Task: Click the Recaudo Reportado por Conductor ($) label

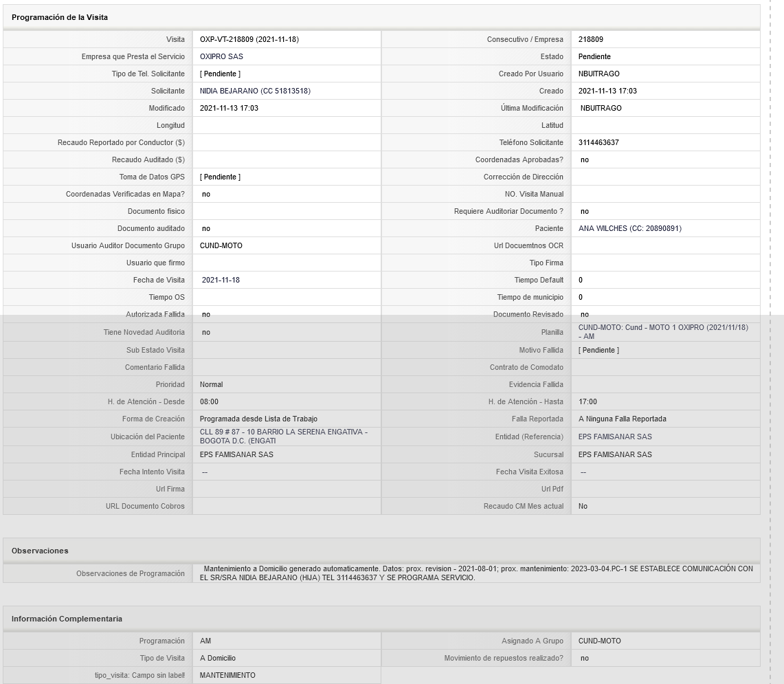Action: (x=121, y=142)
